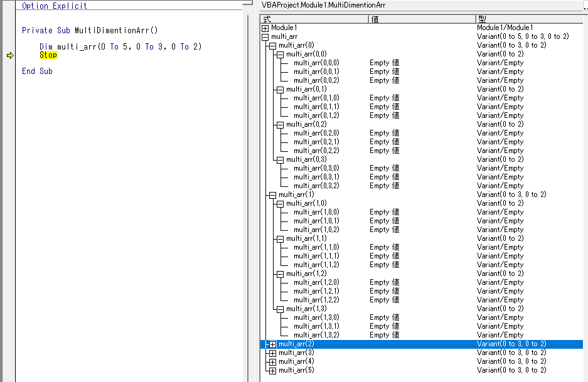Select the multi_arr(1,2,0) row

pyautogui.click(x=422, y=282)
